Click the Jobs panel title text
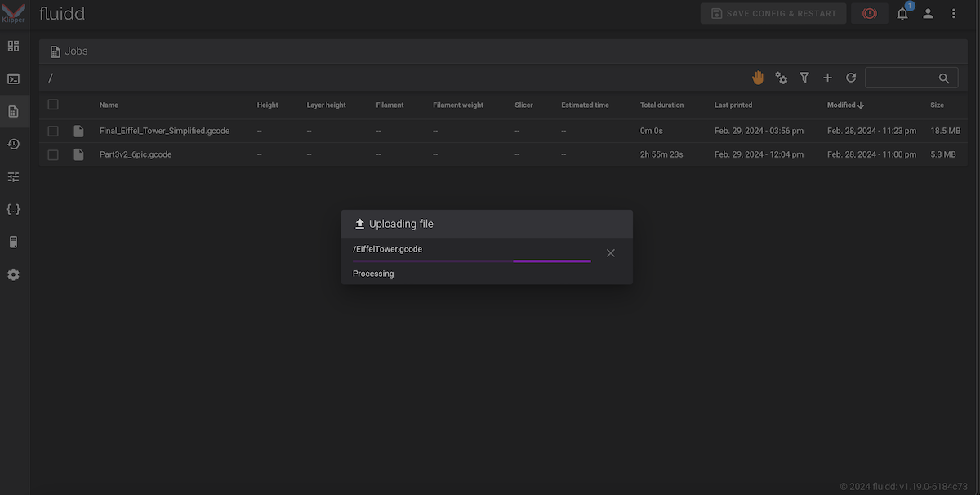The height and width of the screenshot is (495, 980). click(x=76, y=51)
